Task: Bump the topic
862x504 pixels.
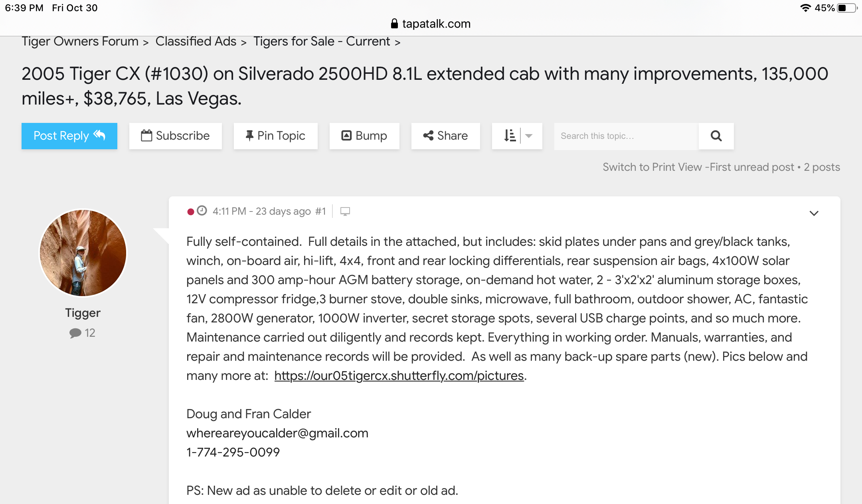Action: pyautogui.click(x=364, y=136)
